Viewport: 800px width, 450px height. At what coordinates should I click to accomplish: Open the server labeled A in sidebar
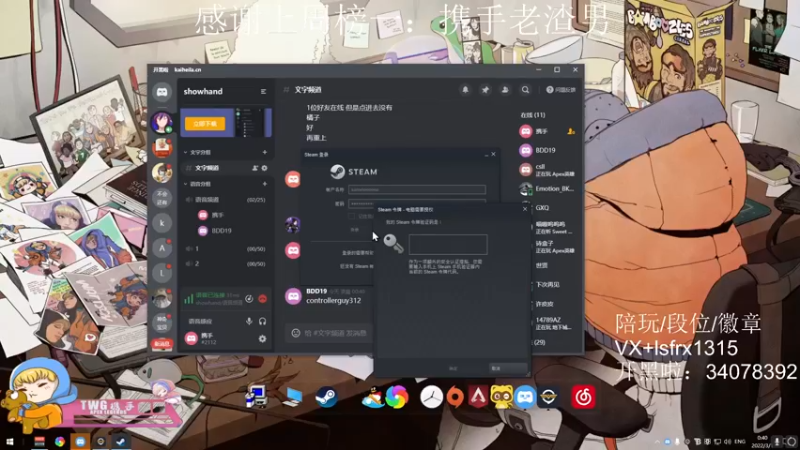click(x=162, y=248)
